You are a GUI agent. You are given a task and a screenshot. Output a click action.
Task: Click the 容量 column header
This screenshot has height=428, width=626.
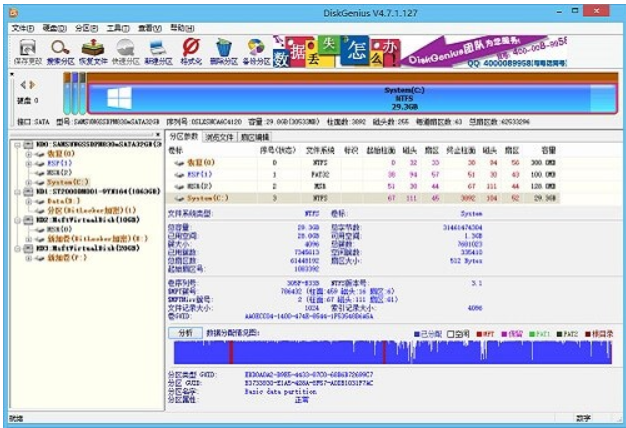[x=549, y=151]
